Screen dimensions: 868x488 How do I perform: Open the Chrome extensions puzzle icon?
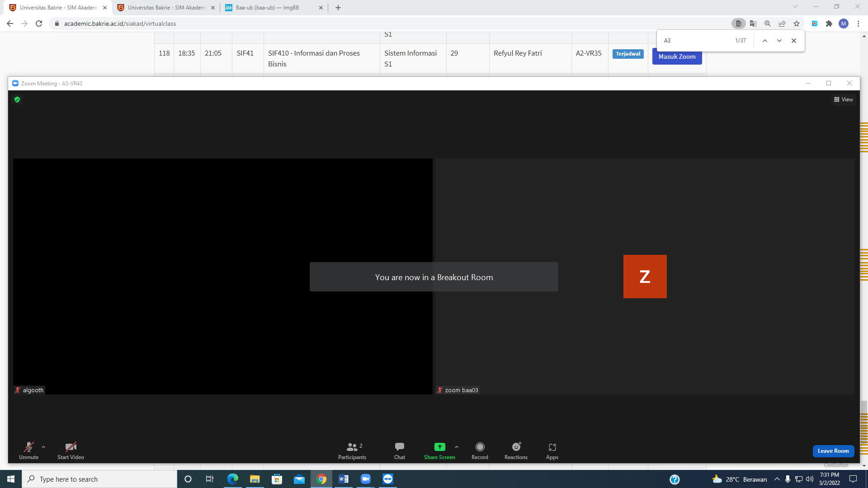point(829,23)
